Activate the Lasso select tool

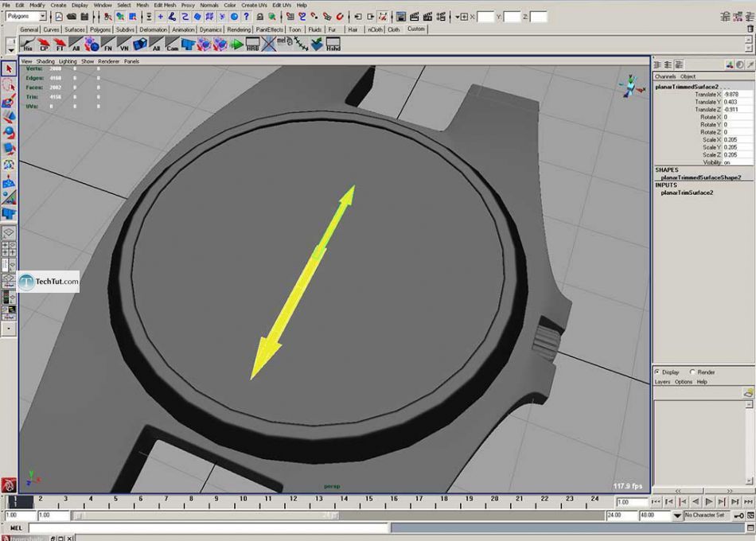click(9, 85)
